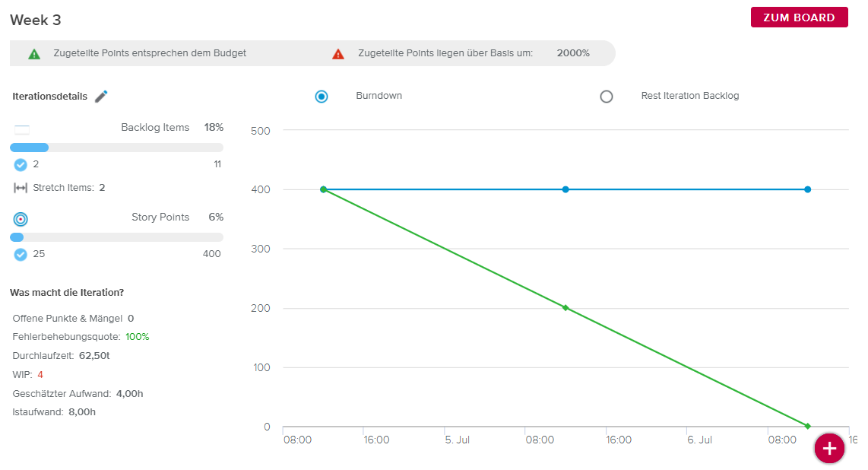
Task: Click the middle blue data point at 400
Action: (x=565, y=189)
